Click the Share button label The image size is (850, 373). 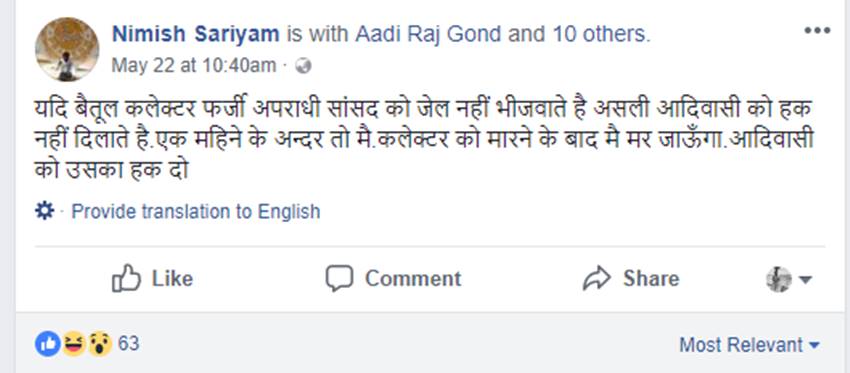click(x=651, y=279)
